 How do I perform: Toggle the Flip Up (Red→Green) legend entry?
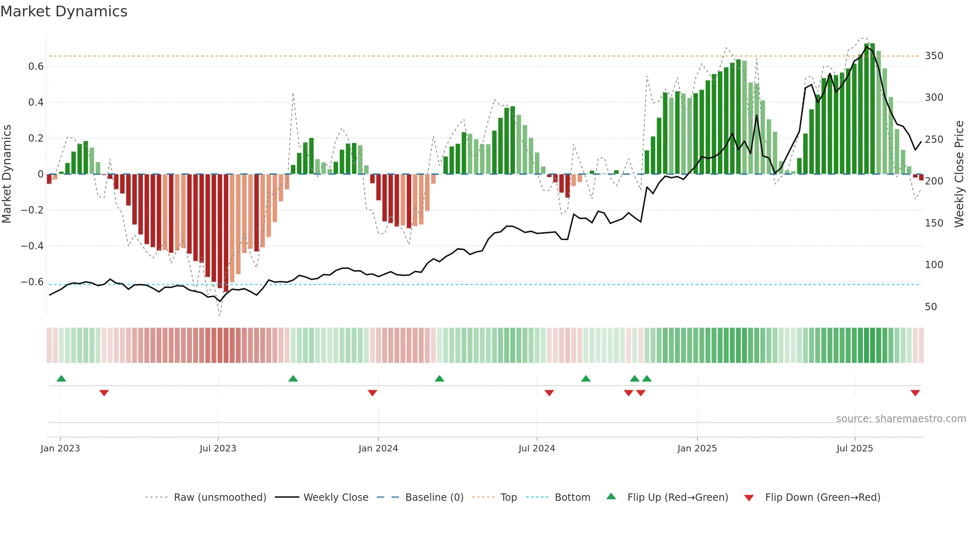tap(667, 497)
